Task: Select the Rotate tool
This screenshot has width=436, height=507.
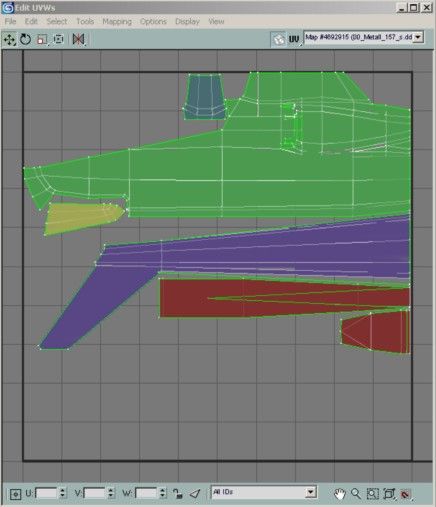Action: coord(25,40)
